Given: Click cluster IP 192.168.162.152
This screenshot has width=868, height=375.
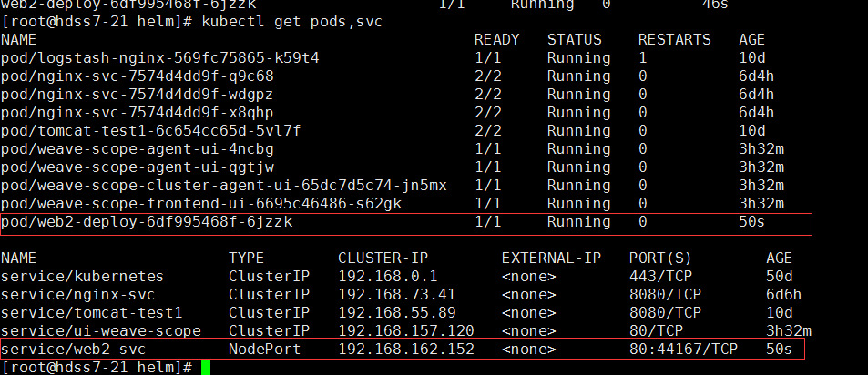Looking at the screenshot, I should click(406, 350).
